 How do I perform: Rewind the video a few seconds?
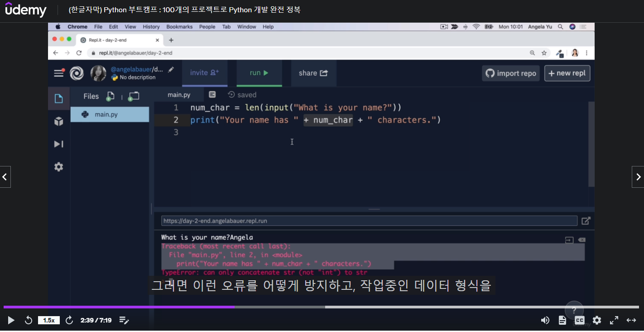28,320
